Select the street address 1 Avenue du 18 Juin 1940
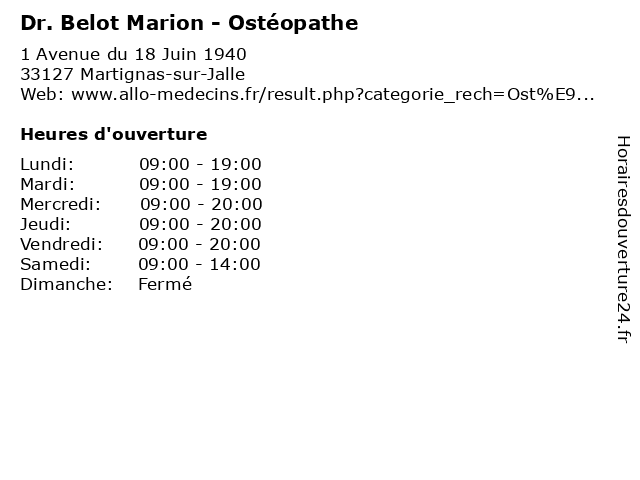The height and width of the screenshot is (480, 640). [x=133, y=54]
